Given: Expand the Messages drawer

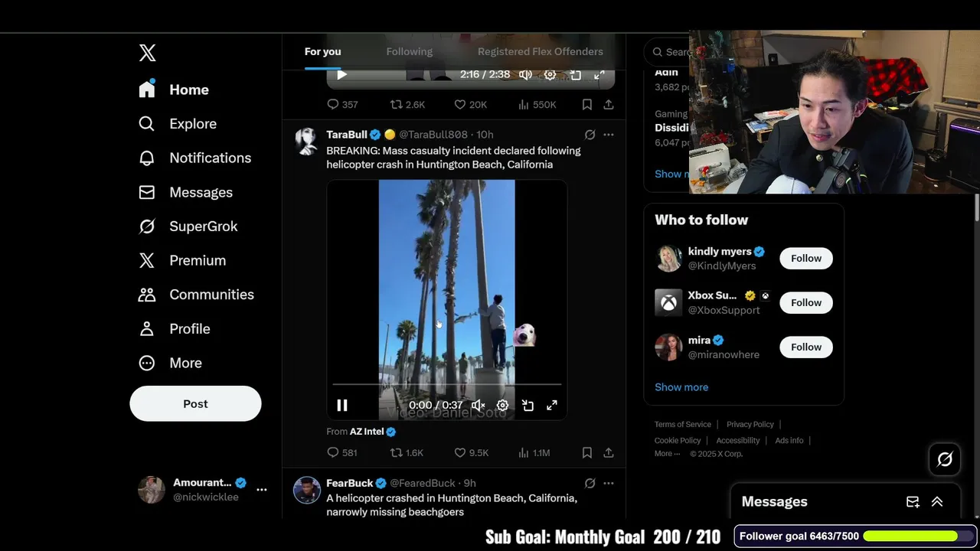Looking at the screenshot, I should click(937, 502).
